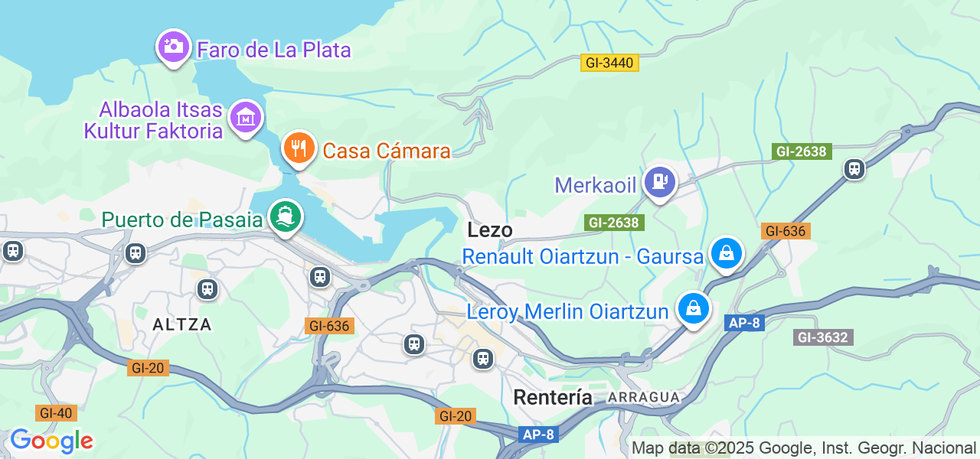Select the blue AP-8 shield near GI-3632
This screenshot has height=459, width=980.
click(x=744, y=323)
